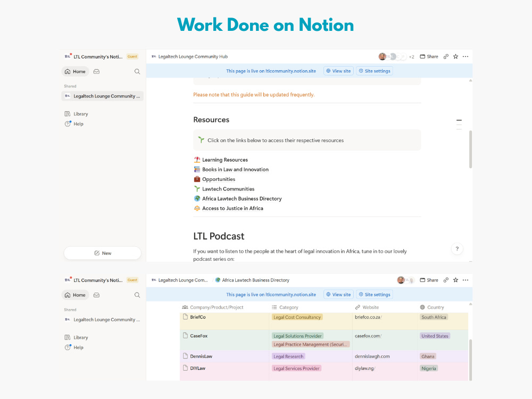The width and height of the screenshot is (532, 399).
Task: Click the Legal Research tag
Action: coord(288,356)
